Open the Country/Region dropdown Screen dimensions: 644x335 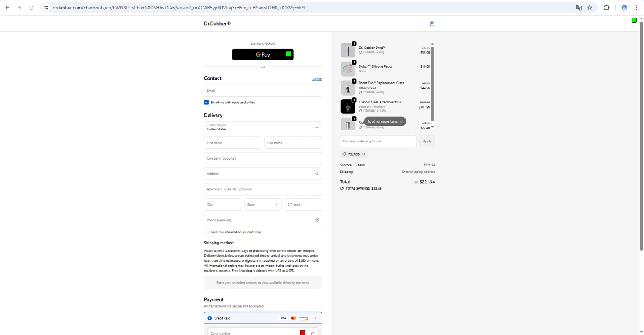click(263, 127)
